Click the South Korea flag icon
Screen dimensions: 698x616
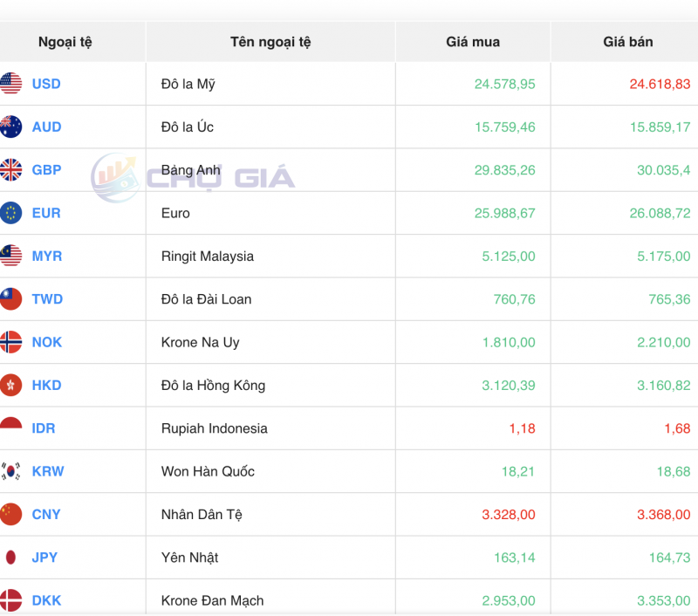click(x=12, y=471)
